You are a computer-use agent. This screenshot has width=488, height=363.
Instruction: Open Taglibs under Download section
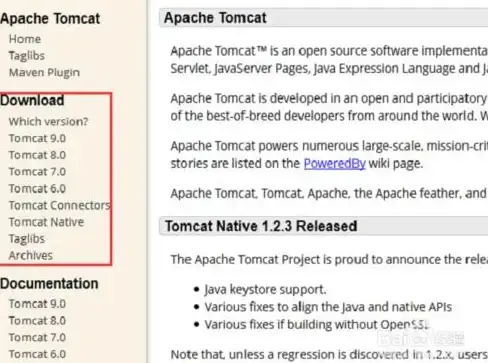[27, 239]
